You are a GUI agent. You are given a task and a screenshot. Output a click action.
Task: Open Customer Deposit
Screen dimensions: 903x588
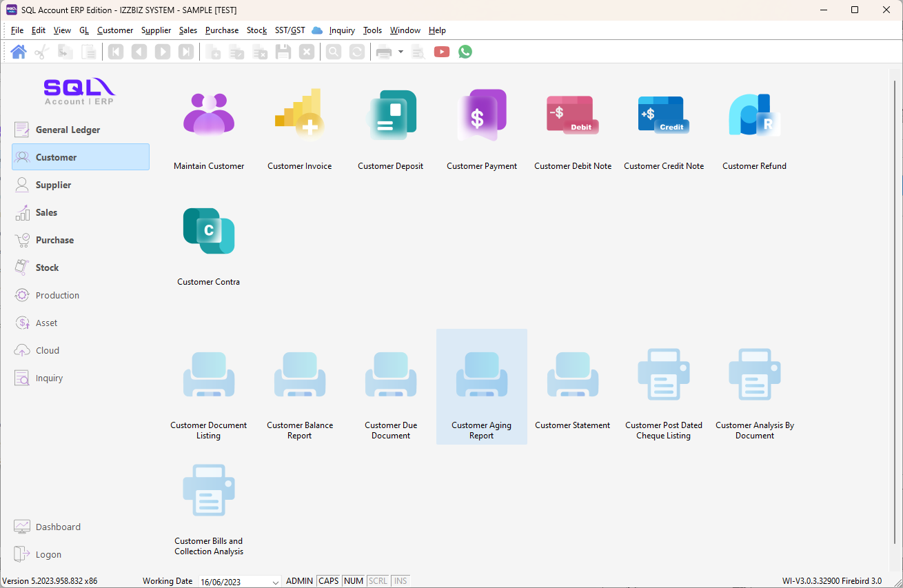[x=391, y=130]
